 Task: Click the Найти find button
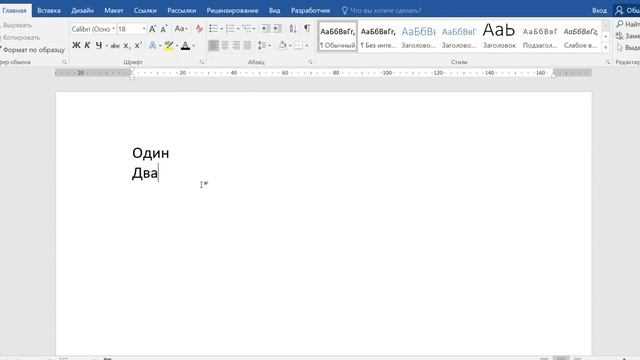628,24
